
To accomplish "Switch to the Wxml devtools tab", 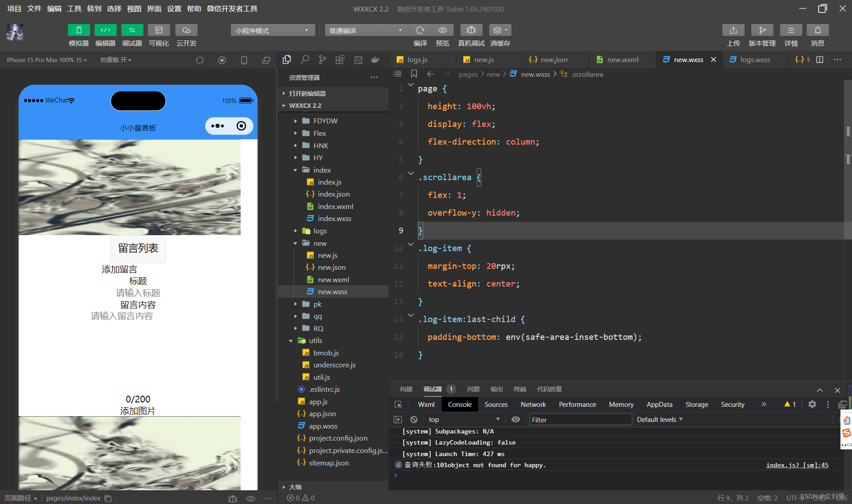I will pos(426,404).
